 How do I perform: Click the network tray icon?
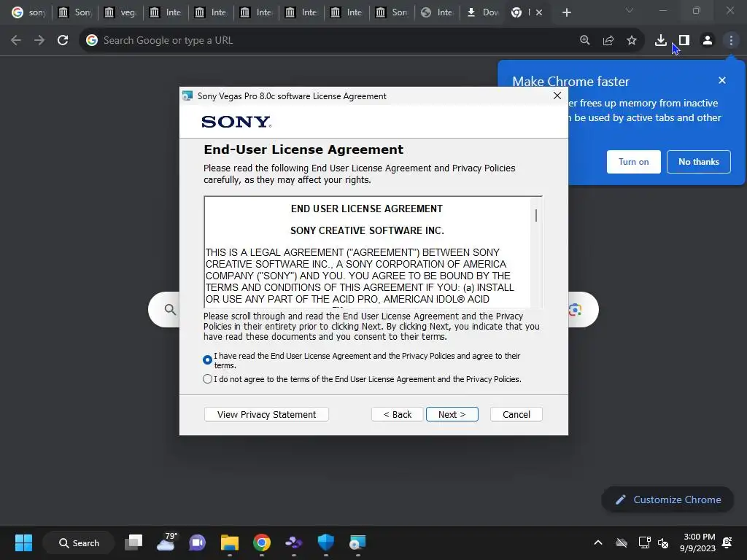tap(644, 542)
